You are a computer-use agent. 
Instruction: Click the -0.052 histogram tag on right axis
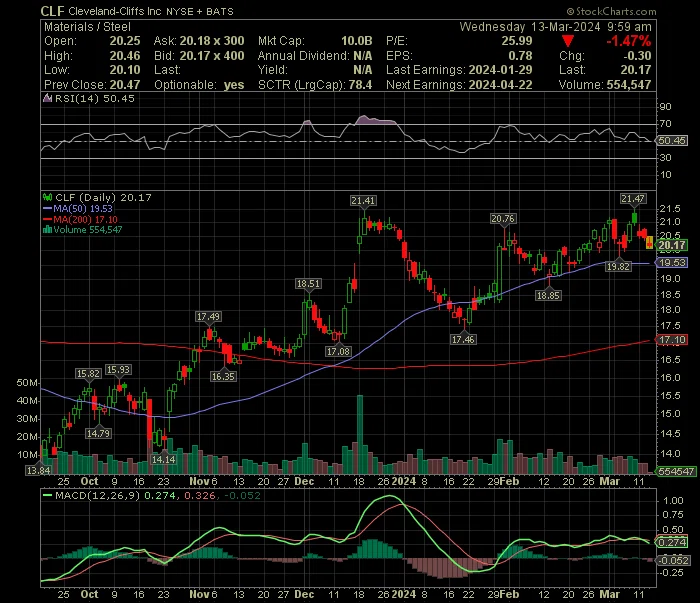pos(674,561)
